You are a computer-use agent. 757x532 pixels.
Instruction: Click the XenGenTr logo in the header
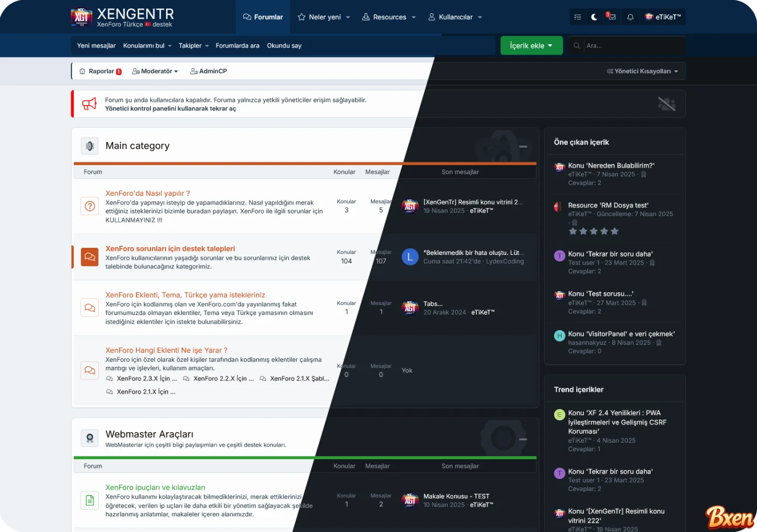(x=122, y=17)
